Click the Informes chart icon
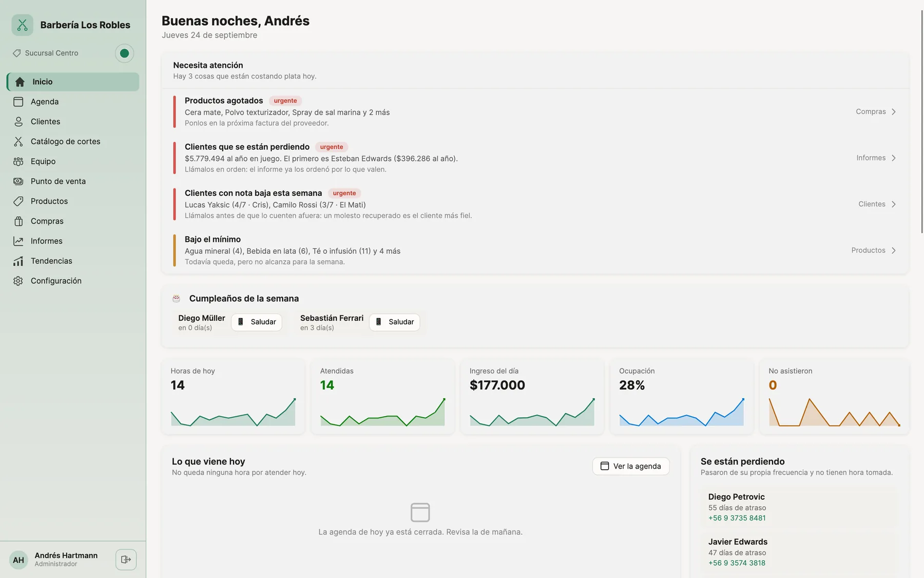This screenshot has width=924, height=578. coord(18,241)
